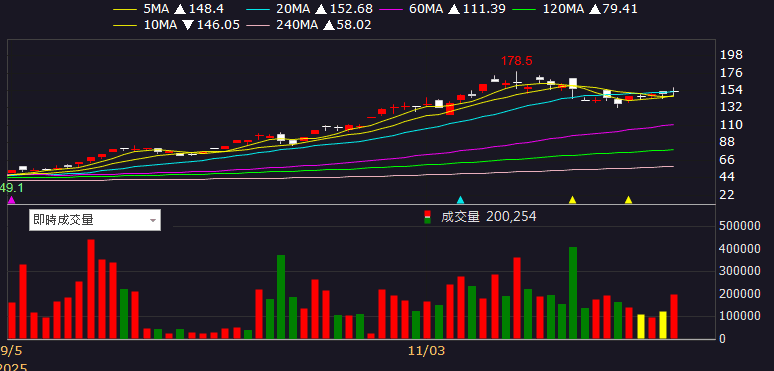Click the yellow triangle marker under the tallest green volume bar
This screenshot has height=371, width=774.
(573, 200)
